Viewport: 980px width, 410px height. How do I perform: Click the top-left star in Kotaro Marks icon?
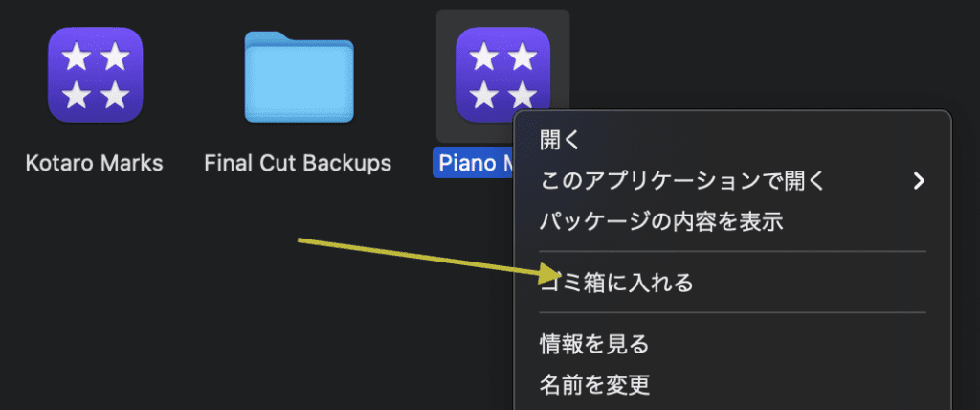tap(77, 57)
